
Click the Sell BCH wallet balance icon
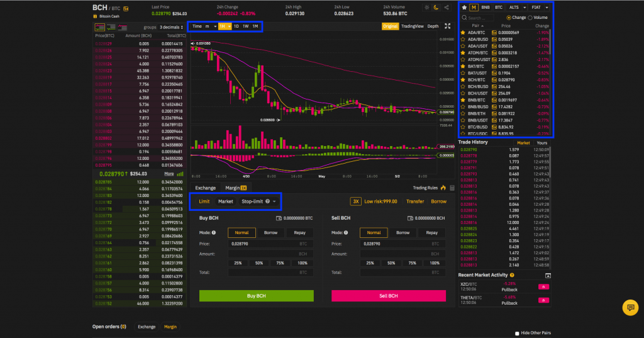[410, 218]
